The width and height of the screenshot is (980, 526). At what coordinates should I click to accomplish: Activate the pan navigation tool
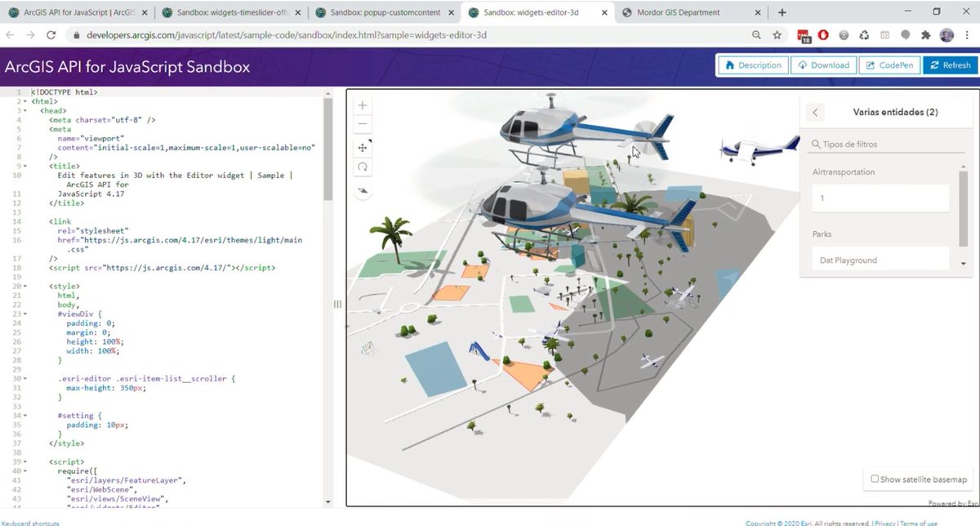(363, 148)
